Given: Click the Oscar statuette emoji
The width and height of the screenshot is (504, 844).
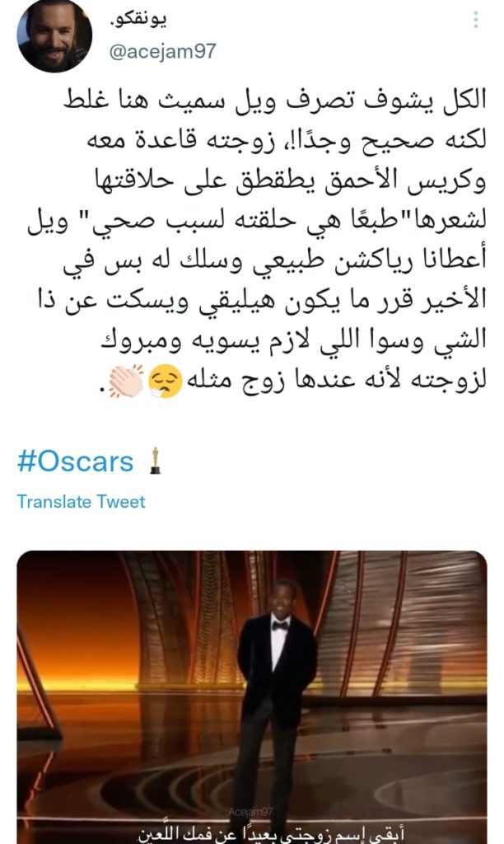Looking at the screenshot, I should click(156, 461).
